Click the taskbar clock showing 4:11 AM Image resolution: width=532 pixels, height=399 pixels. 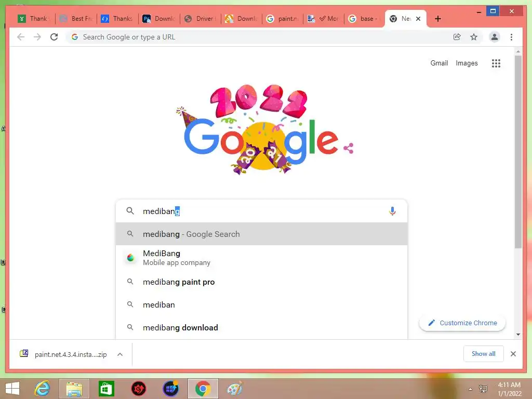(509, 389)
